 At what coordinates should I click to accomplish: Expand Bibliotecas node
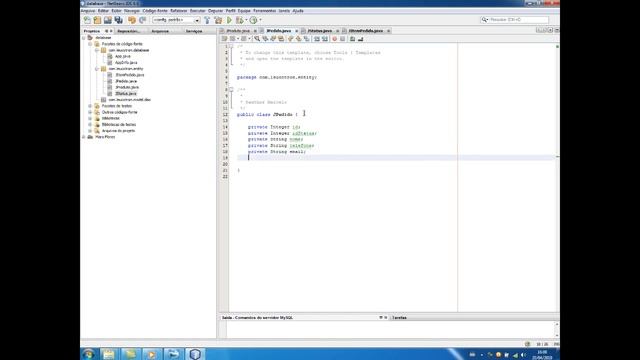90,118
